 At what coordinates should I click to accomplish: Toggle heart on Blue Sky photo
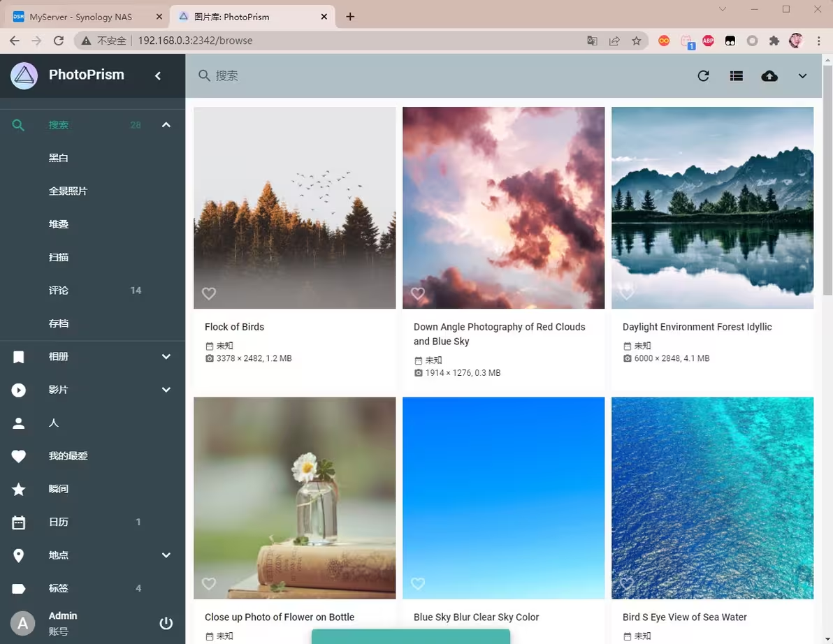417,583
